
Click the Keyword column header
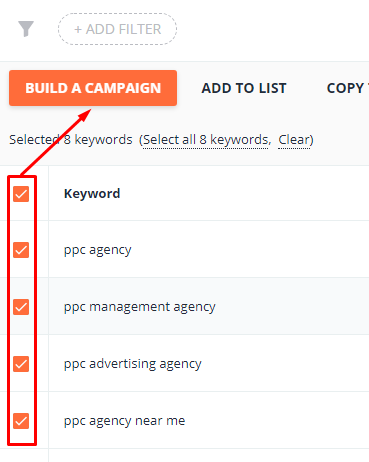coord(92,194)
